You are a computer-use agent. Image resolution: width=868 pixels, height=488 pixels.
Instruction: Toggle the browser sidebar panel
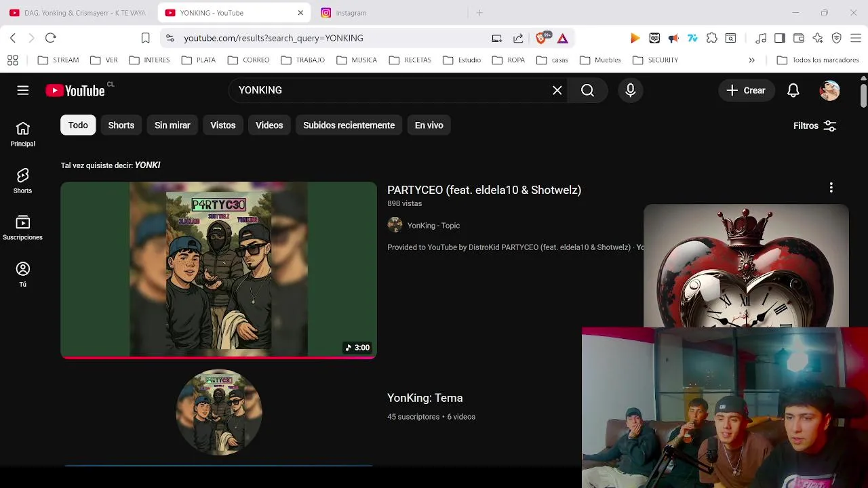point(780,38)
